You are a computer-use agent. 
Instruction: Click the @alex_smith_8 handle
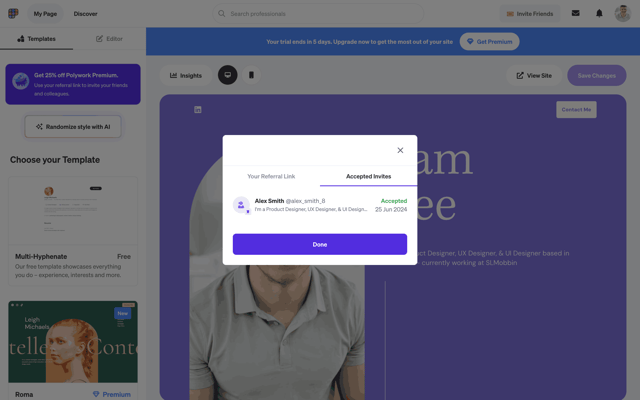pyautogui.click(x=305, y=201)
